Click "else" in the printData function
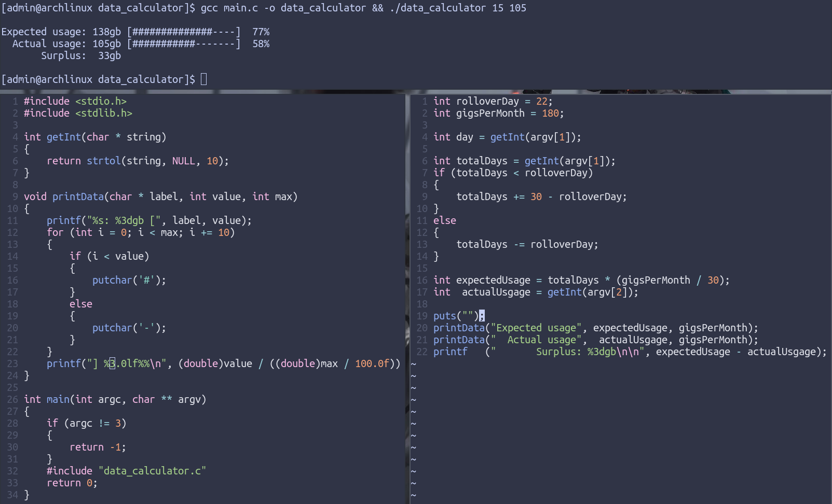Screen dimensions: 832x504 pyautogui.click(x=81, y=304)
